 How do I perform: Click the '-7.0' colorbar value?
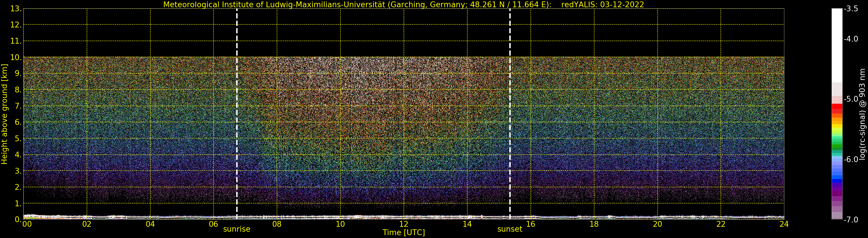pyautogui.click(x=851, y=220)
